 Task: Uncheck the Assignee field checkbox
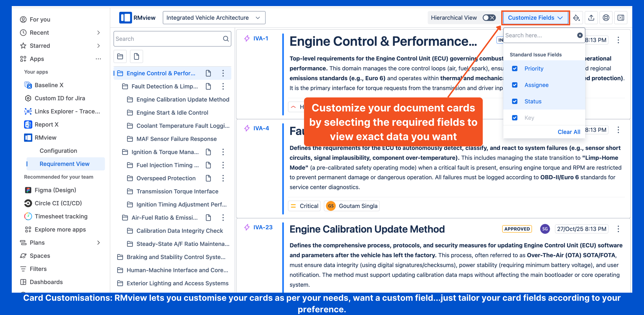coord(515,85)
